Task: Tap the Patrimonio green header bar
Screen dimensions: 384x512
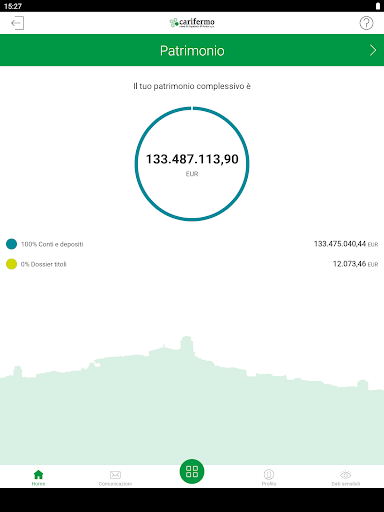Action: coord(192,50)
